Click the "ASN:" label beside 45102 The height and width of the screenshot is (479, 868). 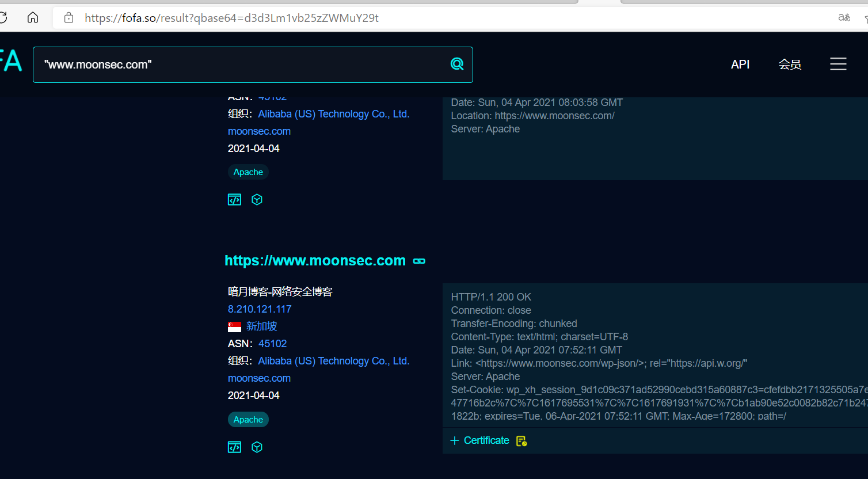pos(241,344)
